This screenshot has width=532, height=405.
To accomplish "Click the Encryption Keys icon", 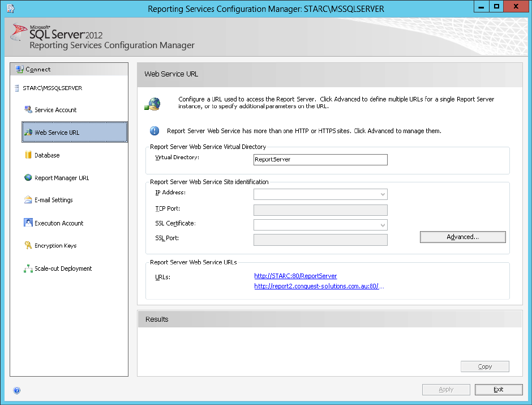I will pyautogui.click(x=28, y=245).
